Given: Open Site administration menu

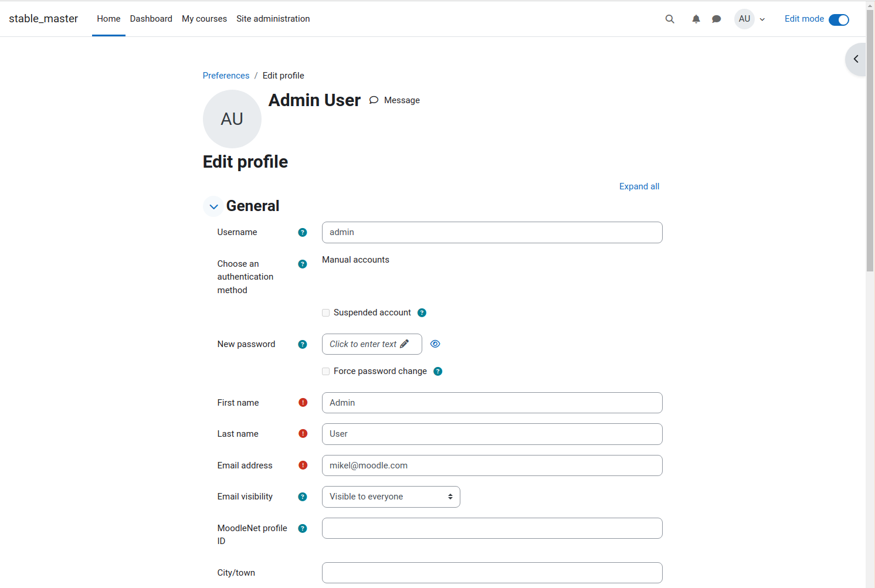Looking at the screenshot, I should pos(273,19).
